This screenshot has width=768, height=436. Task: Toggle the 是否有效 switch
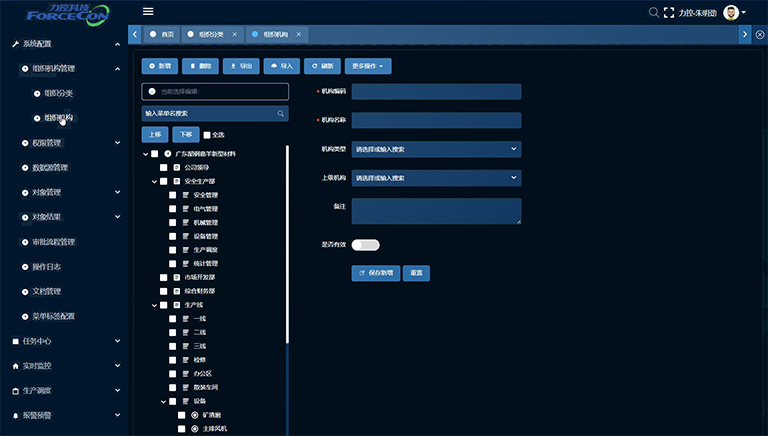[x=365, y=244]
